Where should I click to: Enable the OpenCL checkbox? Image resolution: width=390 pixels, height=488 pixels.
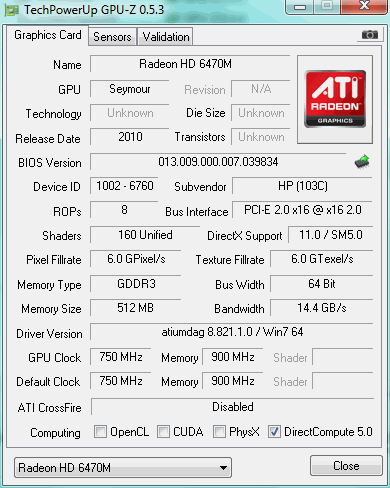point(100,431)
